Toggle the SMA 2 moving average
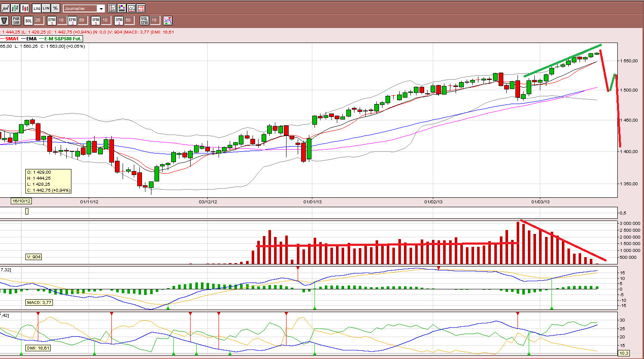Image resolution: width=644 pixels, height=359 pixels. [x=119, y=20]
